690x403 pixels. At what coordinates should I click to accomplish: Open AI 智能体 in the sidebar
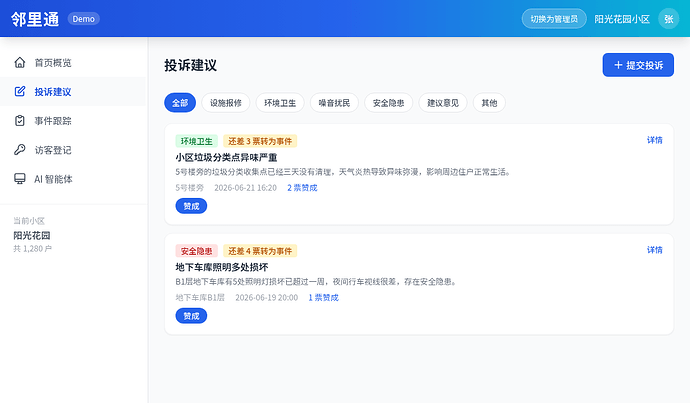[73, 179]
